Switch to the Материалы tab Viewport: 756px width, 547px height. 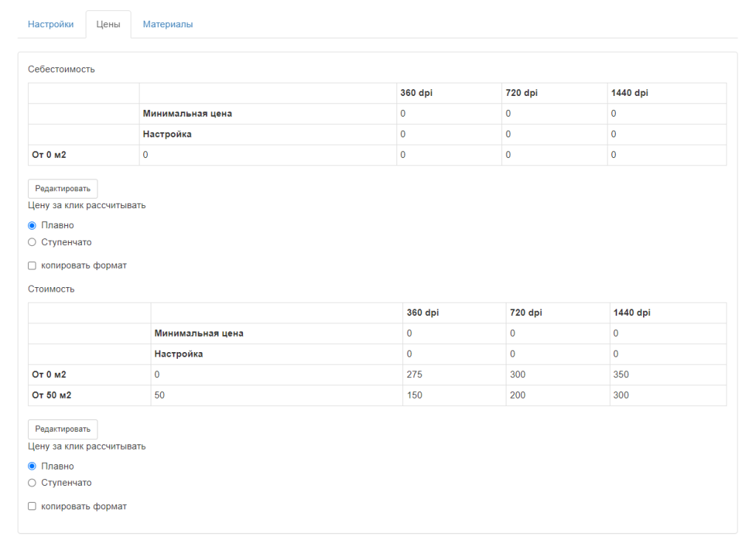click(x=168, y=24)
